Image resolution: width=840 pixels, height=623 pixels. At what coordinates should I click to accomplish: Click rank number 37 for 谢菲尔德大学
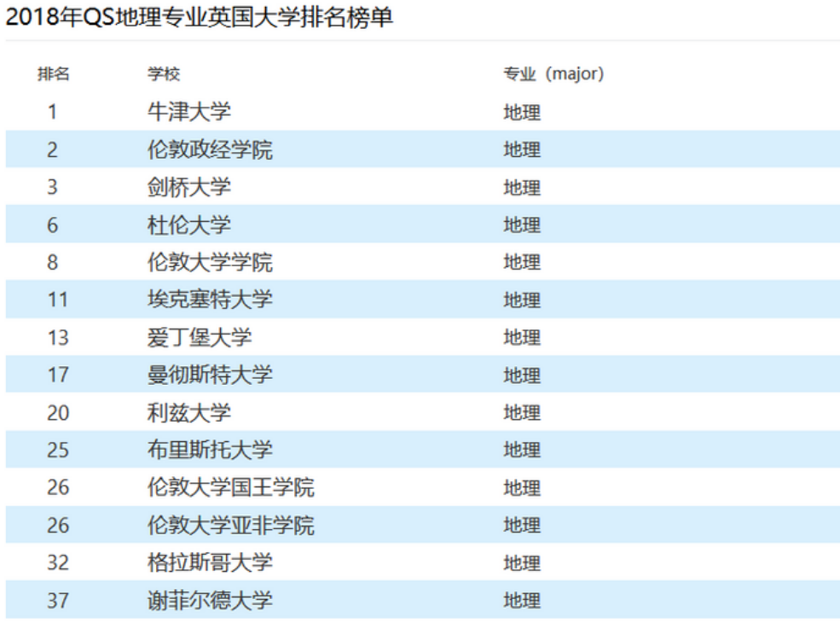click(x=58, y=600)
